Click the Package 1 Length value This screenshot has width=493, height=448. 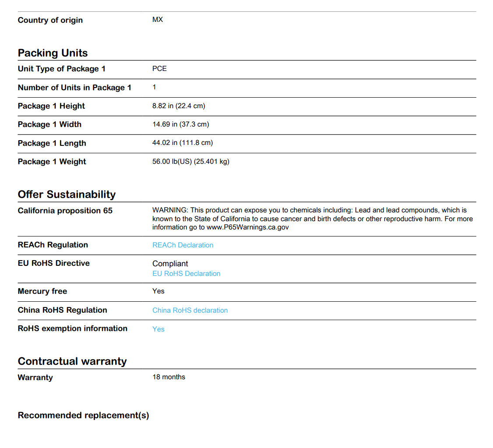pos(182,143)
